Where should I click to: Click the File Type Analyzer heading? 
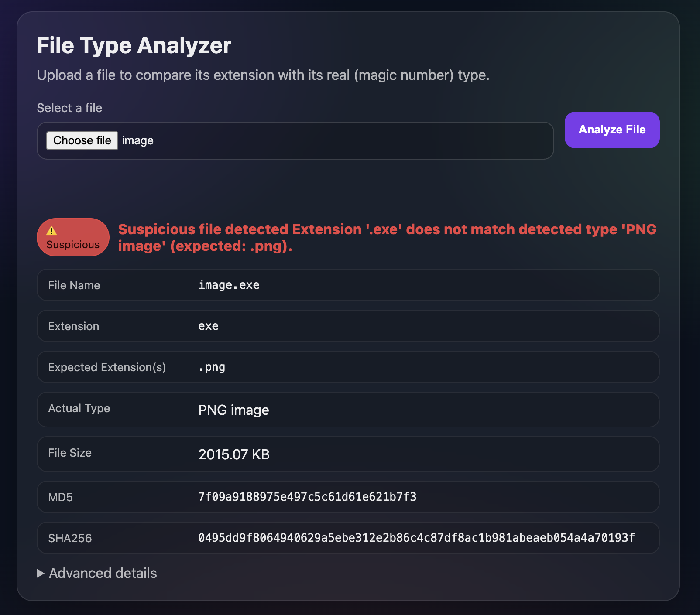[x=134, y=45]
